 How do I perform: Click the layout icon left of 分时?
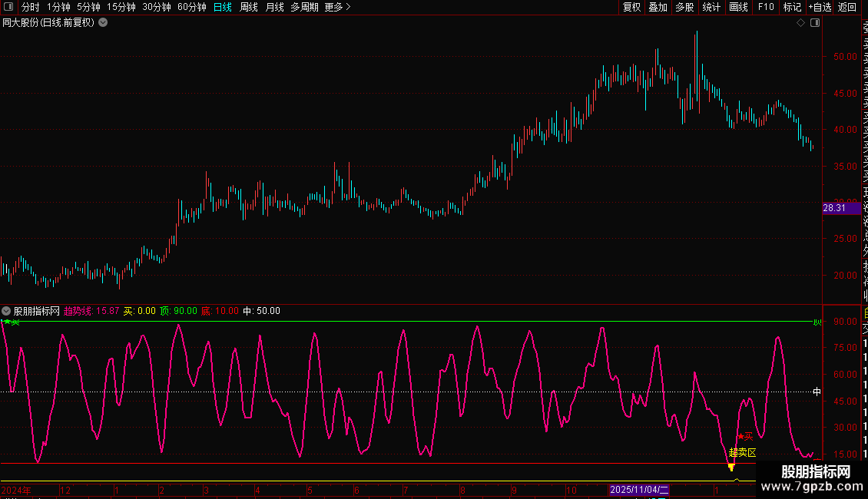[x=10, y=7]
